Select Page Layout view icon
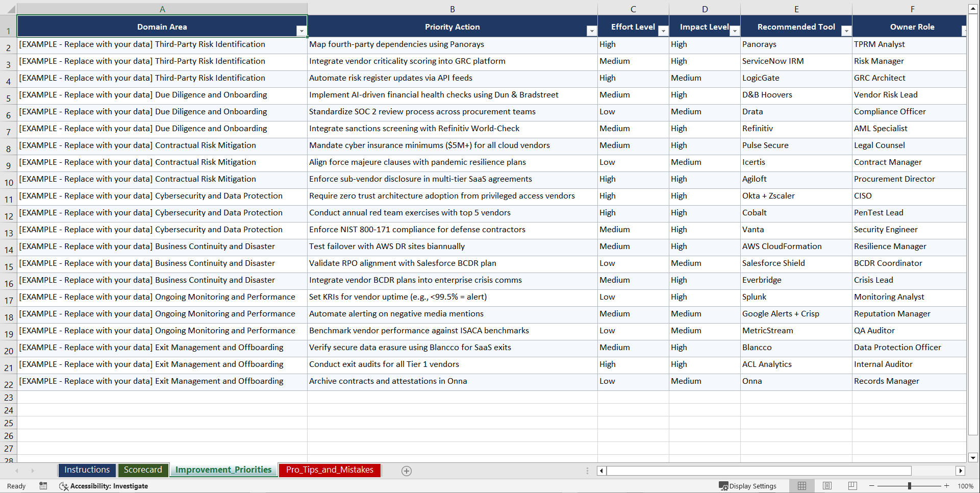 pos(827,486)
